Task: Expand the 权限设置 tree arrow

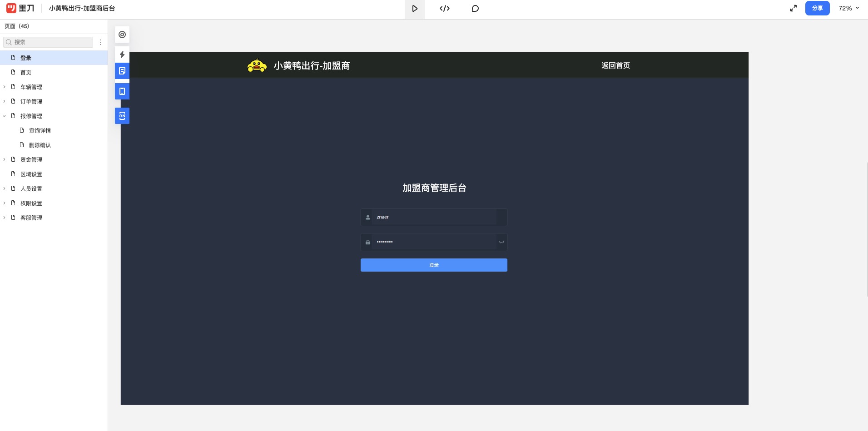Action: point(5,203)
